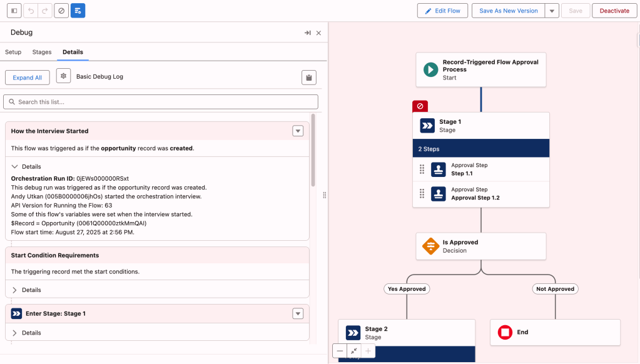
Task: Zoom out with the minus control
Action: 340,351
